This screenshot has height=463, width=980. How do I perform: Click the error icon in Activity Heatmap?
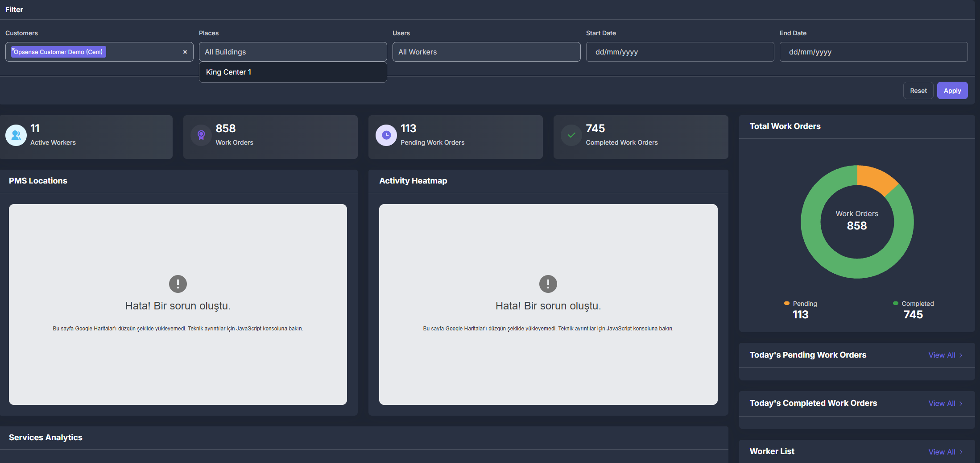coord(548,284)
